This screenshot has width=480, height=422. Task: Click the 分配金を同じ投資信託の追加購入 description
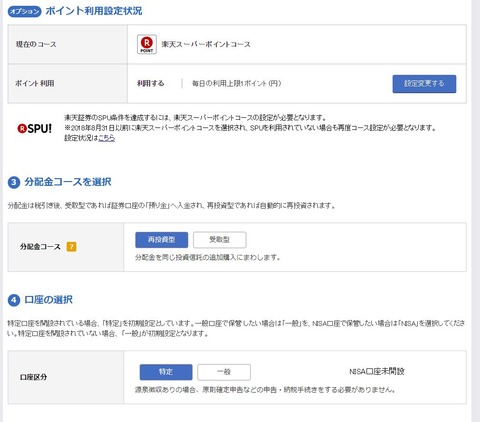(x=208, y=257)
